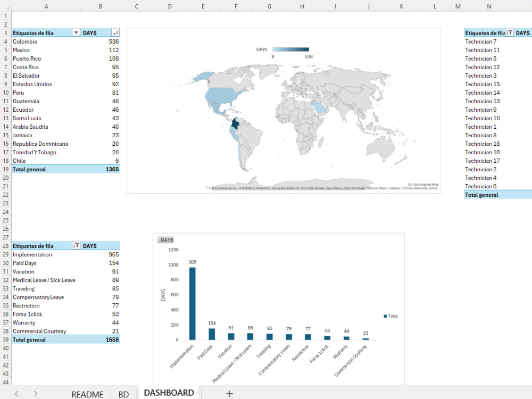Image resolution: width=532 pixels, height=399 pixels.
Task: Select the Paid Days cell in activity pivot
Action: (46, 263)
